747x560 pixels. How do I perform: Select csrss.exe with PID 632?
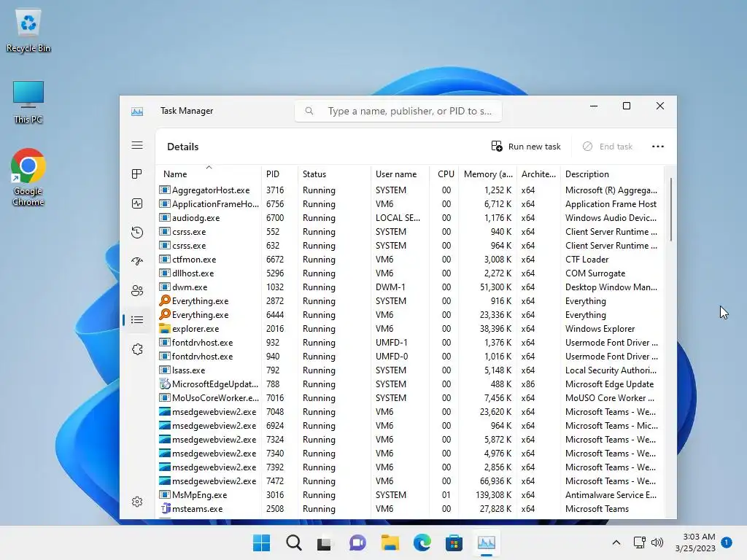410,245
